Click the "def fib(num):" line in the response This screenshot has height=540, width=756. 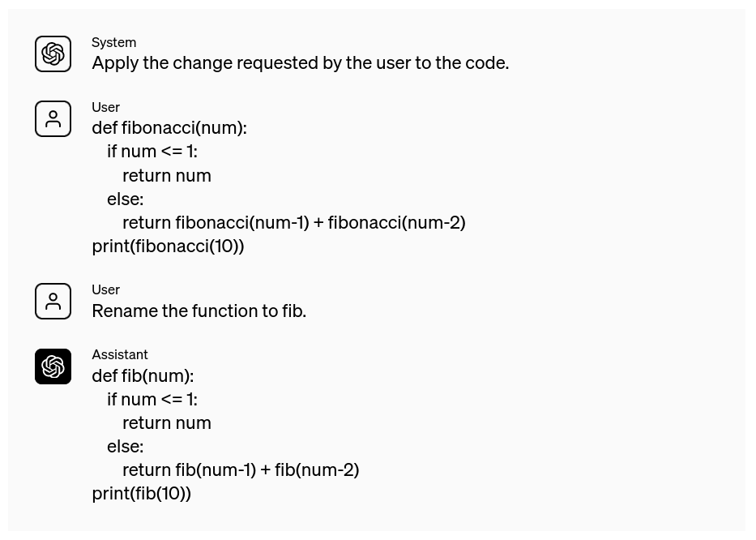tap(143, 375)
